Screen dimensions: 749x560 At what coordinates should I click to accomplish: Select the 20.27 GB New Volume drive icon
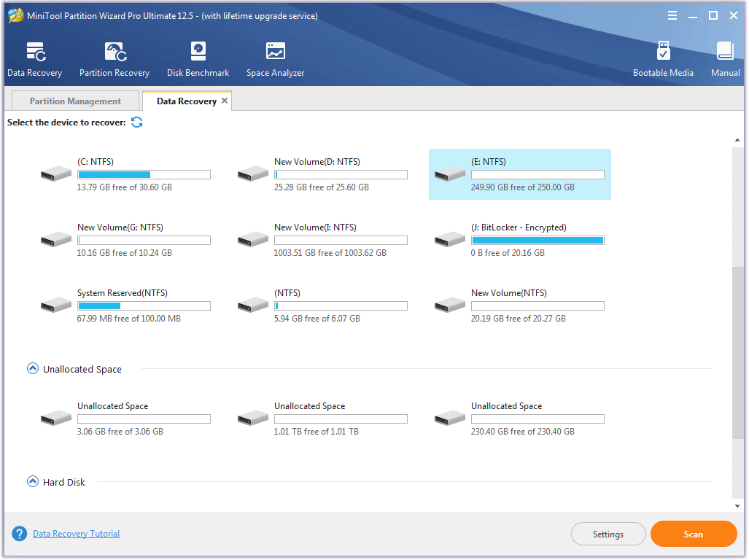pos(449,305)
